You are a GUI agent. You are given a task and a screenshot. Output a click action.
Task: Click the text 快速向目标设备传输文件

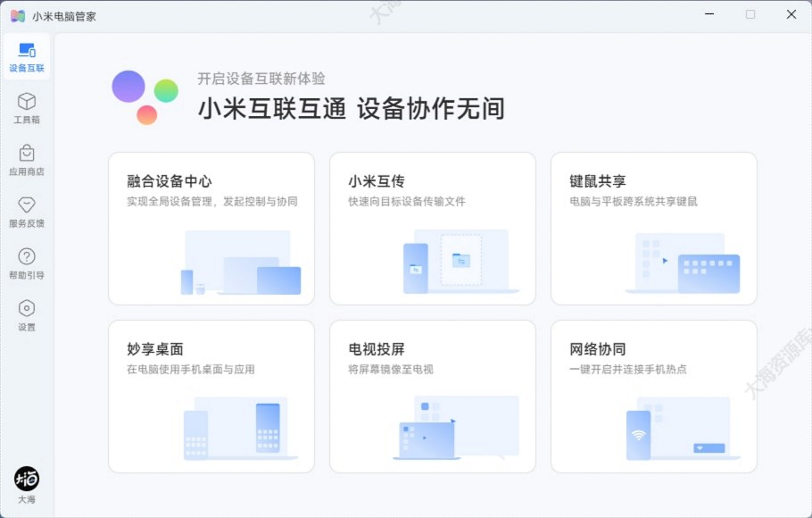(x=407, y=201)
